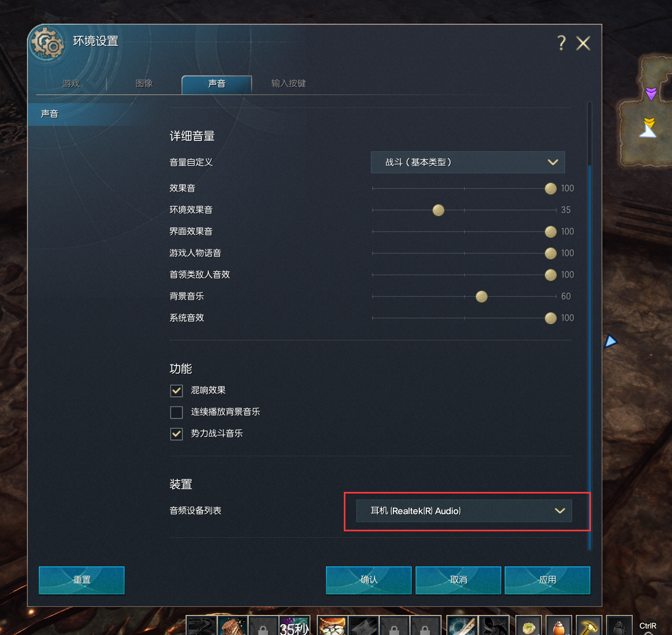This screenshot has width=672, height=635.
Task: Use the golden hammer item in hotbar
Action: point(589,626)
